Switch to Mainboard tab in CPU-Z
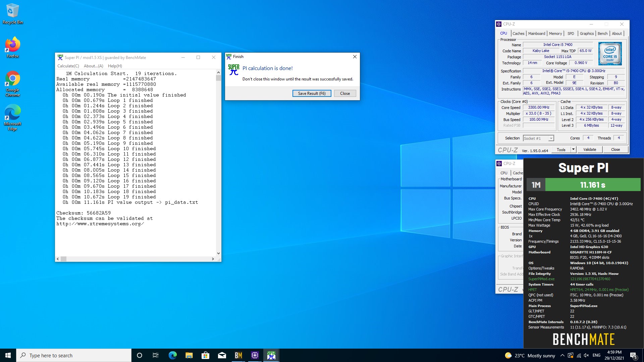Screen dimensions: 644x362 point(537,34)
